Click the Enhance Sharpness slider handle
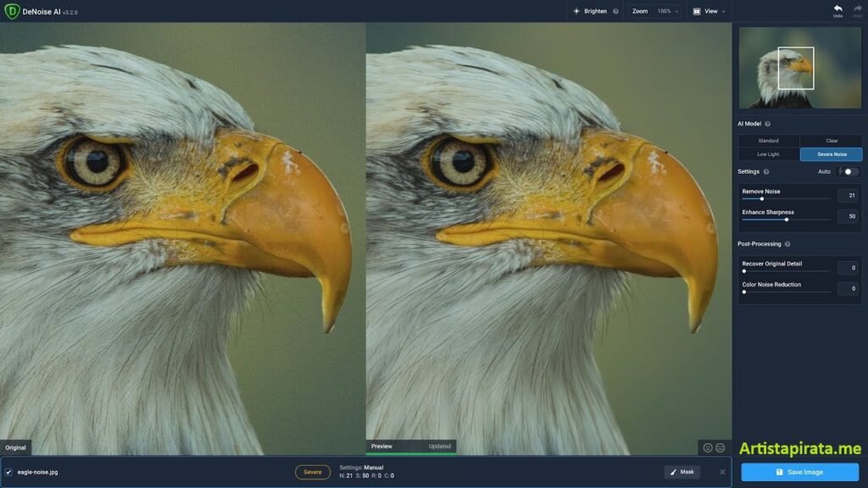 [787, 219]
